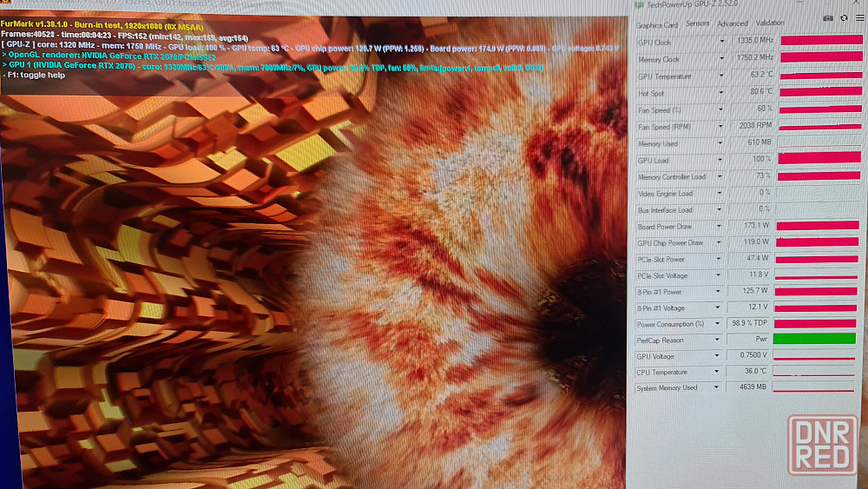The width and height of the screenshot is (868, 489).
Task: Go to the Validation tab
Action: [770, 23]
